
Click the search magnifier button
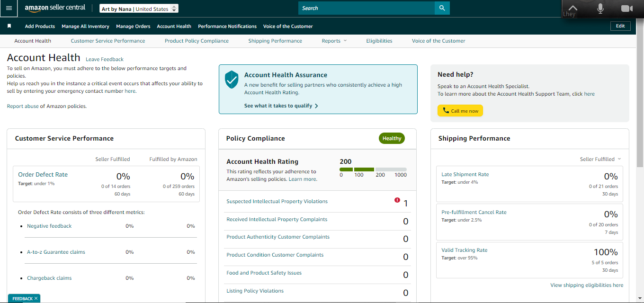[442, 8]
